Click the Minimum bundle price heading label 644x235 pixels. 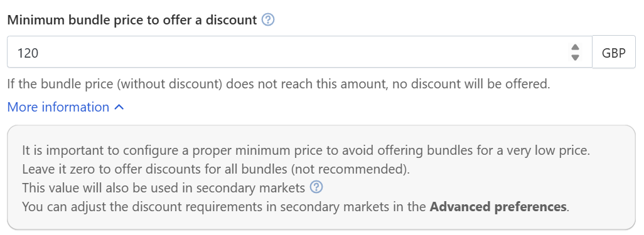point(132,20)
